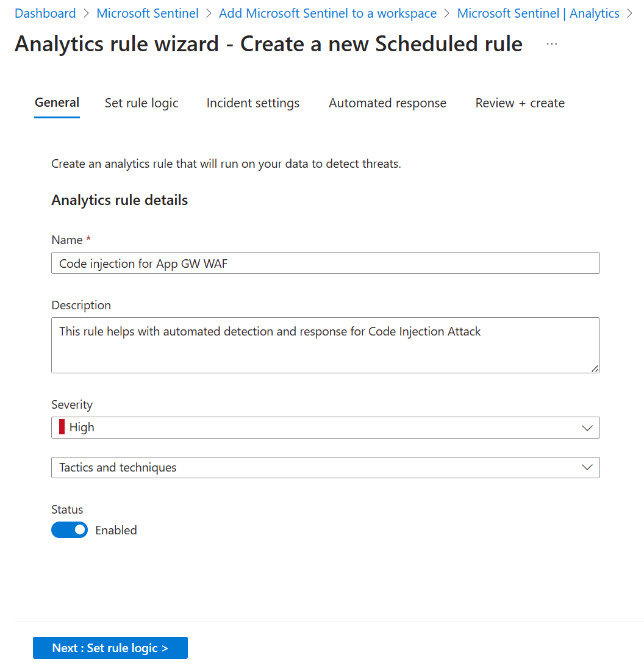Switch to the Set rule logic tab
This screenshot has height=671, width=644.
(141, 103)
